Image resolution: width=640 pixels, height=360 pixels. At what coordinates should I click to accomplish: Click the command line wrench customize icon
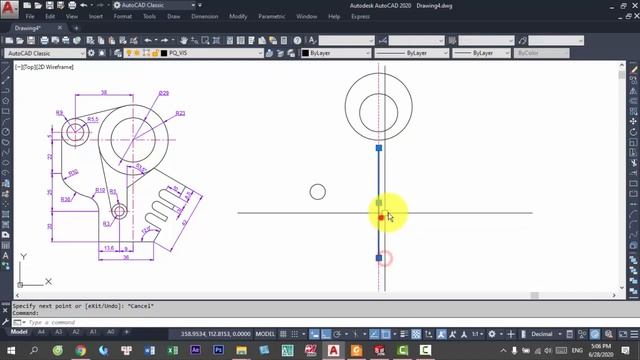5,322
